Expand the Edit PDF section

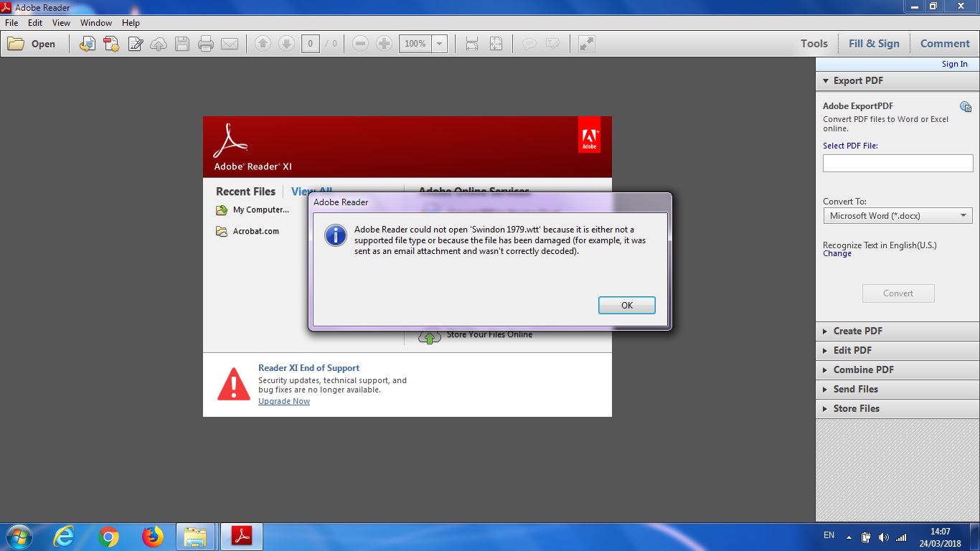coord(897,351)
